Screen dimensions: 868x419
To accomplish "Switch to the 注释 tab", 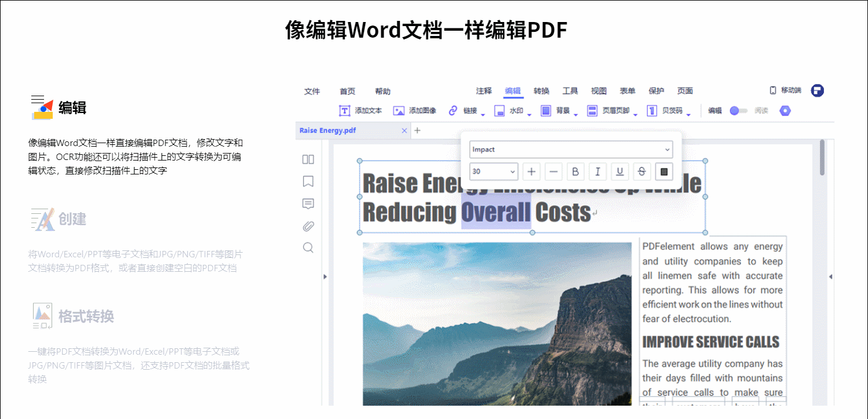I will (484, 91).
